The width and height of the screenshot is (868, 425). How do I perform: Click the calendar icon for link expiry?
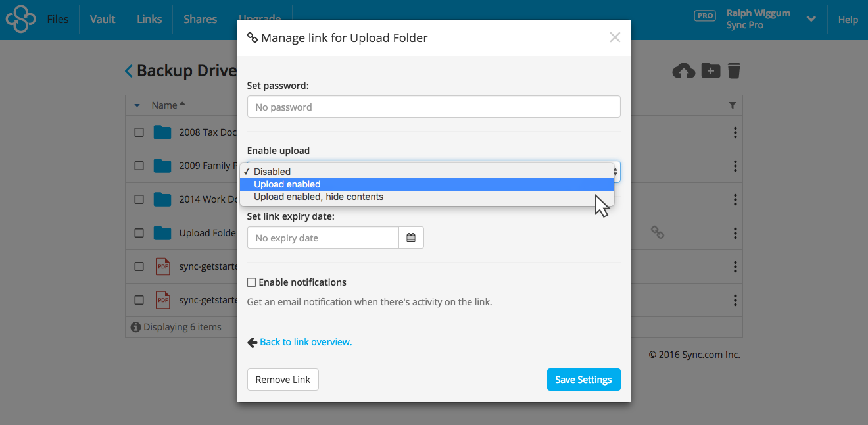click(x=411, y=238)
